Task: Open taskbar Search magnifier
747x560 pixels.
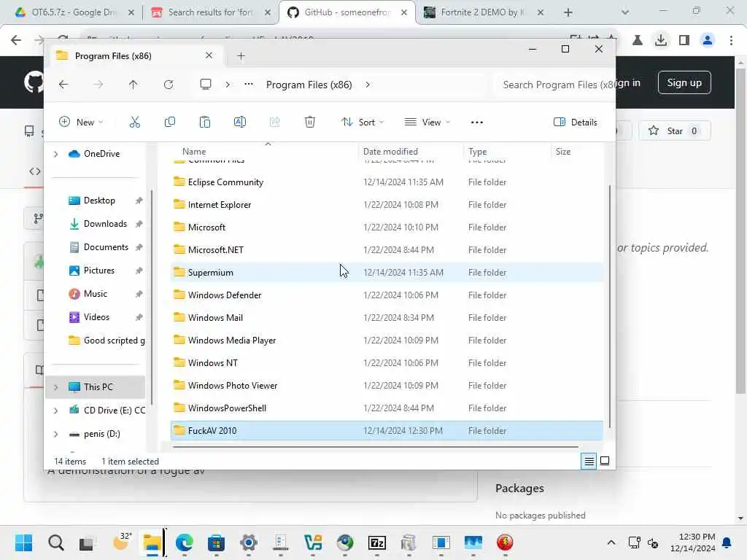Action: pyautogui.click(x=55, y=542)
